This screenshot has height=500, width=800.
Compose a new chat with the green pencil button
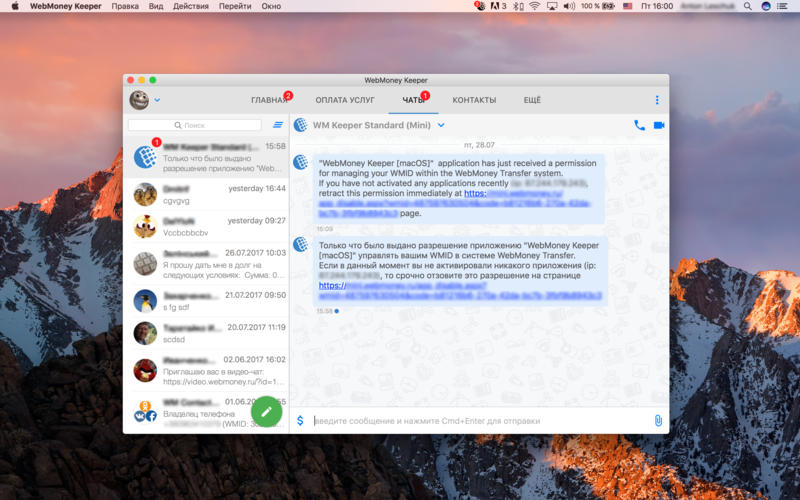266,412
